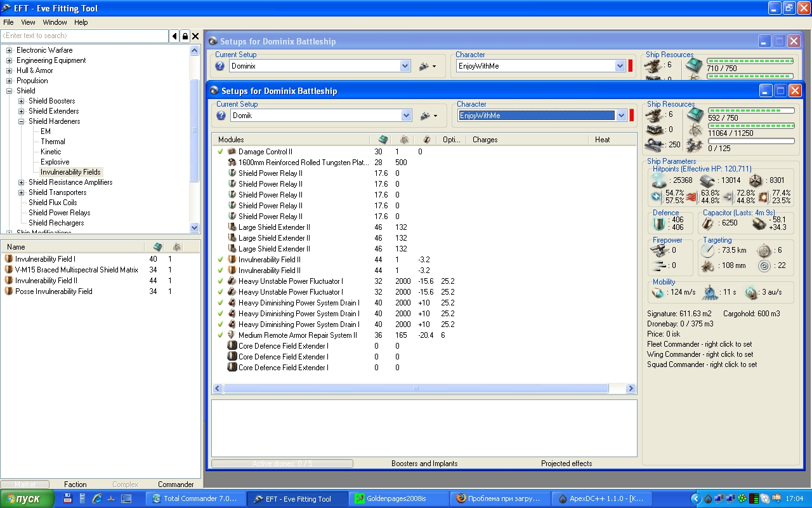812x508 pixels.
Task: Click the Charges column header
Action: pos(528,140)
